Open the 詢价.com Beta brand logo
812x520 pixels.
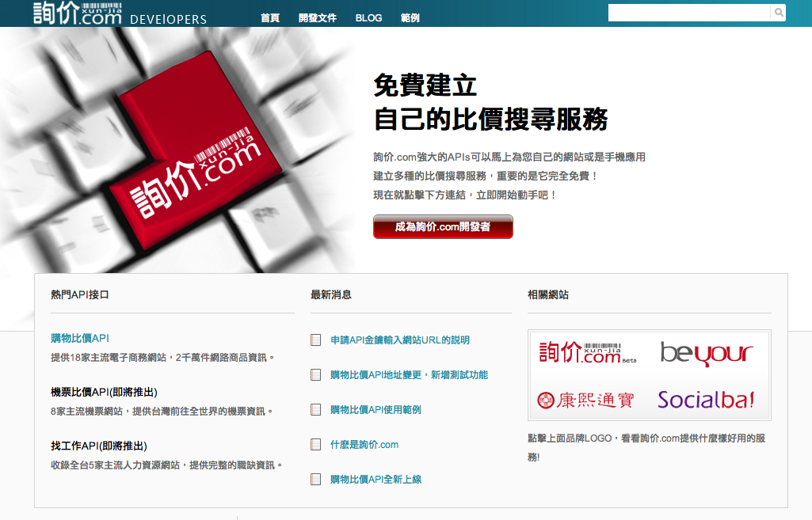click(x=588, y=353)
